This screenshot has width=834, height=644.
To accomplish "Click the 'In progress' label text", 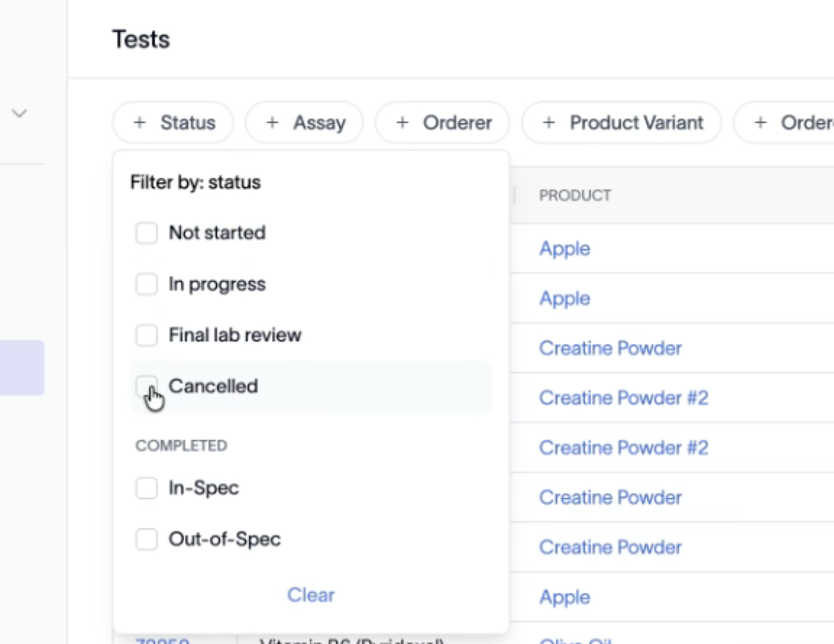I will [217, 285].
